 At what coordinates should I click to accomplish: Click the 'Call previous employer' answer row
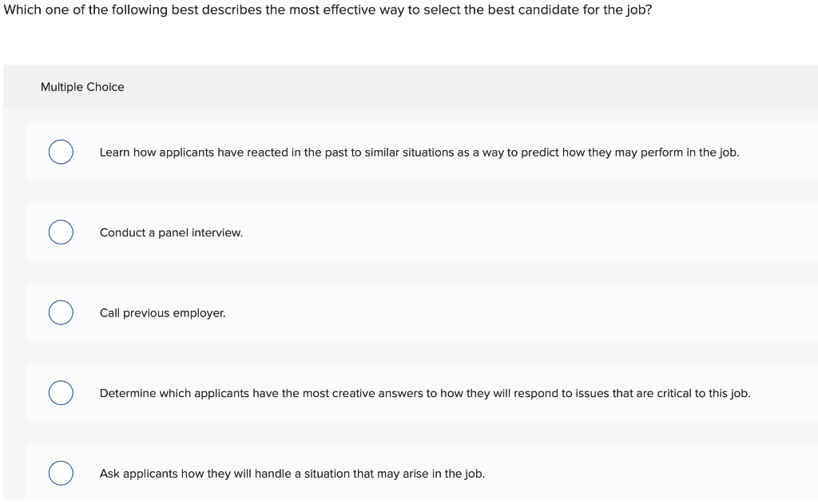162,312
